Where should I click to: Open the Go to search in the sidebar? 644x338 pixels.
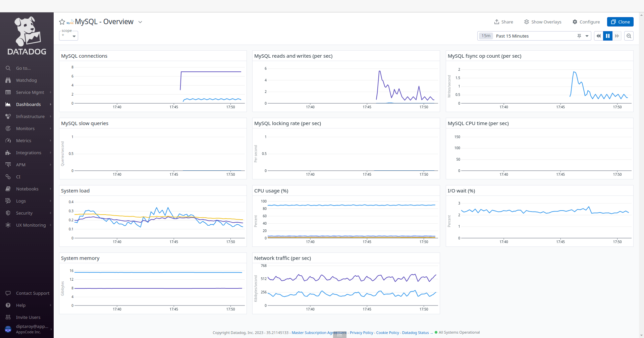(23, 68)
